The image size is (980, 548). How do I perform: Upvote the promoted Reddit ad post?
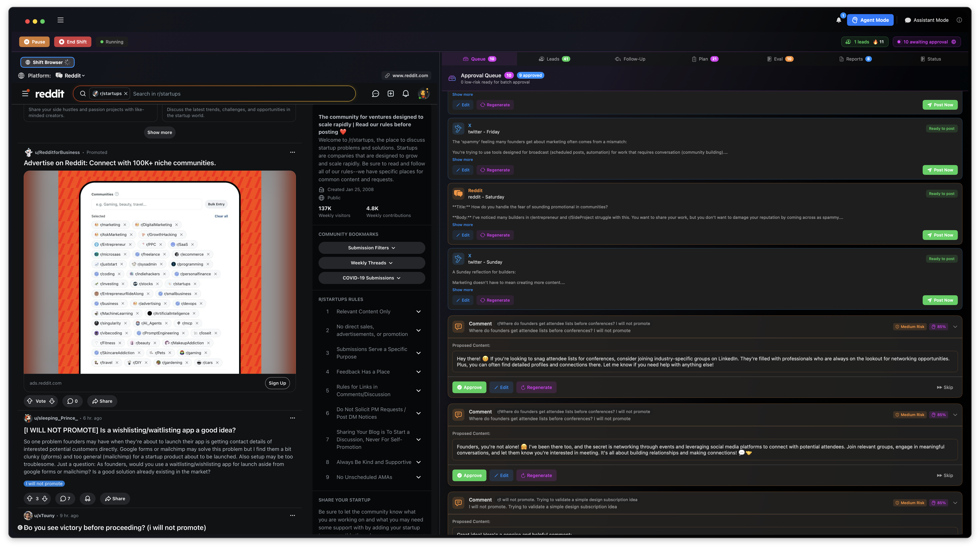(30, 401)
